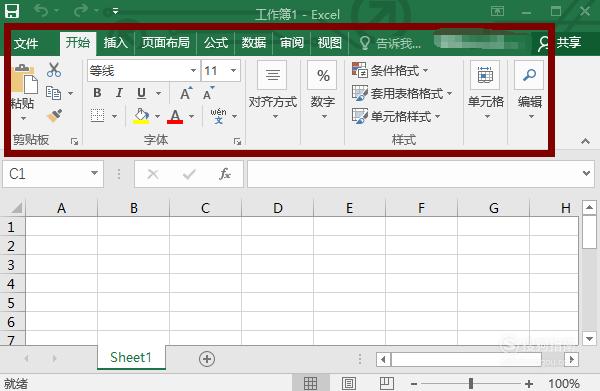This screenshot has width=600, height=391.
Task: Open the 文件 menu
Action: pos(26,43)
